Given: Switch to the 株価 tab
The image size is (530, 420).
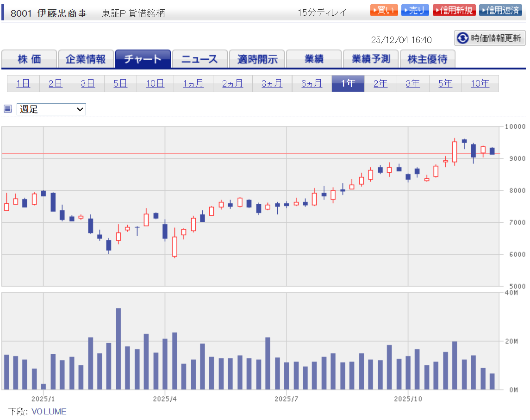Looking at the screenshot, I should pos(29,59).
